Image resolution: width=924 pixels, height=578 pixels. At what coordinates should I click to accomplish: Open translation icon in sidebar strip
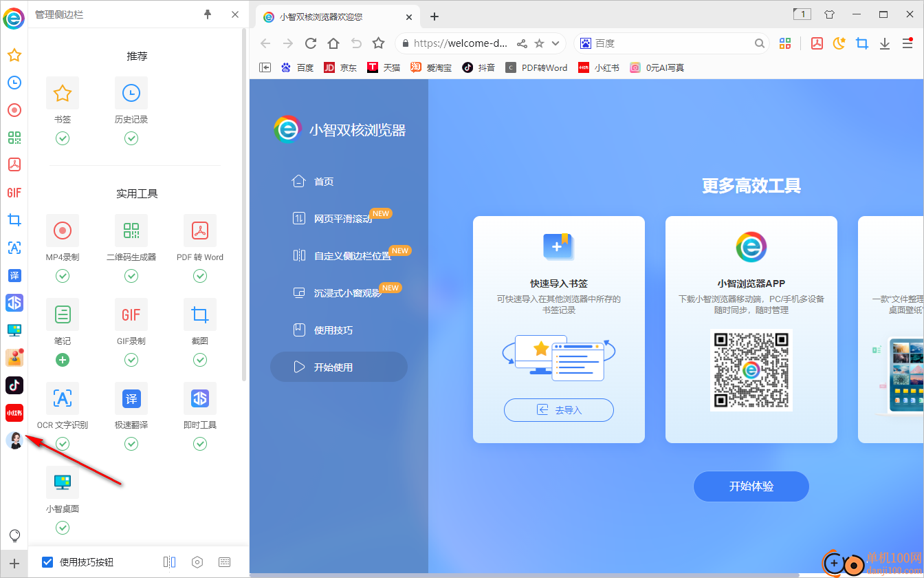click(14, 275)
